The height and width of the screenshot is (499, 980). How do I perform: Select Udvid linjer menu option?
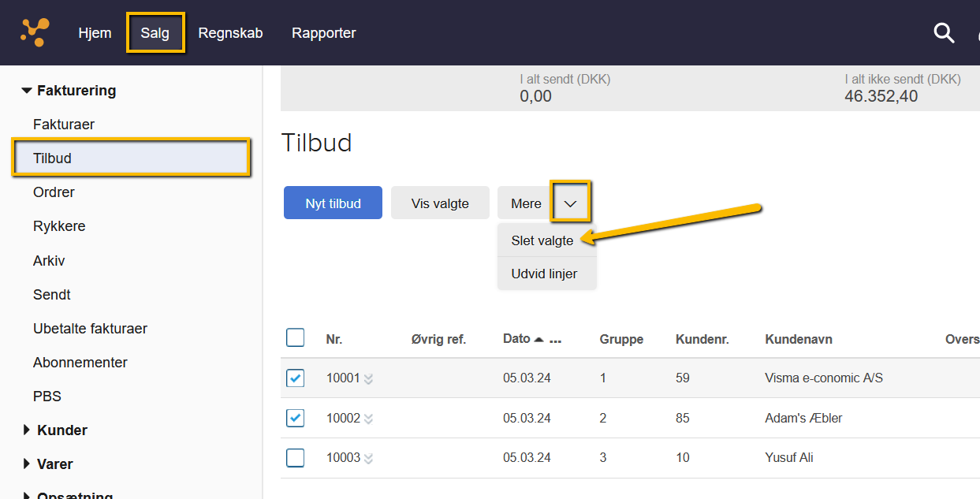[x=544, y=274]
